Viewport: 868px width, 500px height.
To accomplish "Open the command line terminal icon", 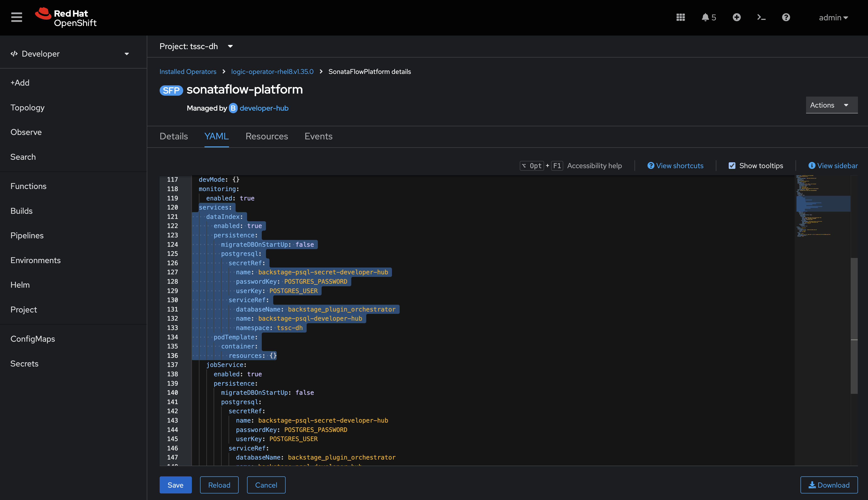I will [x=761, y=17].
